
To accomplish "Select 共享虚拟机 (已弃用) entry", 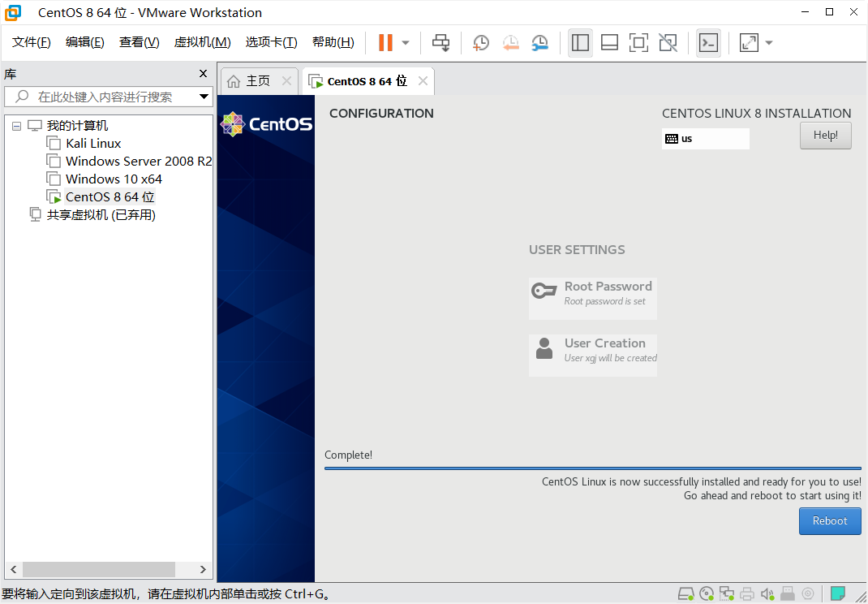I will pos(101,215).
